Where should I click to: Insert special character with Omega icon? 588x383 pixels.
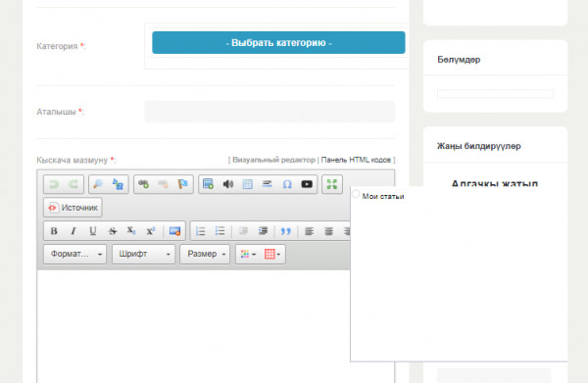(287, 184)
